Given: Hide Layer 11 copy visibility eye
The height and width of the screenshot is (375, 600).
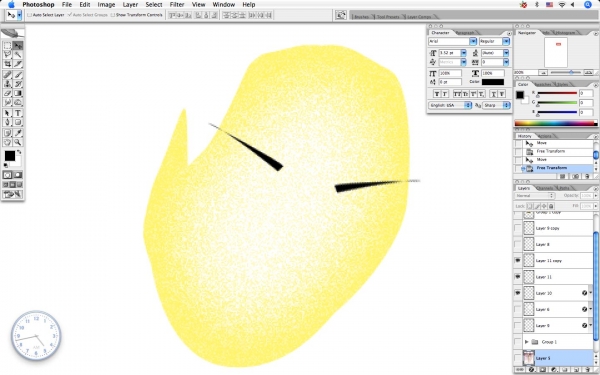Looking at the screenshot, I should (x=518, y=261).
